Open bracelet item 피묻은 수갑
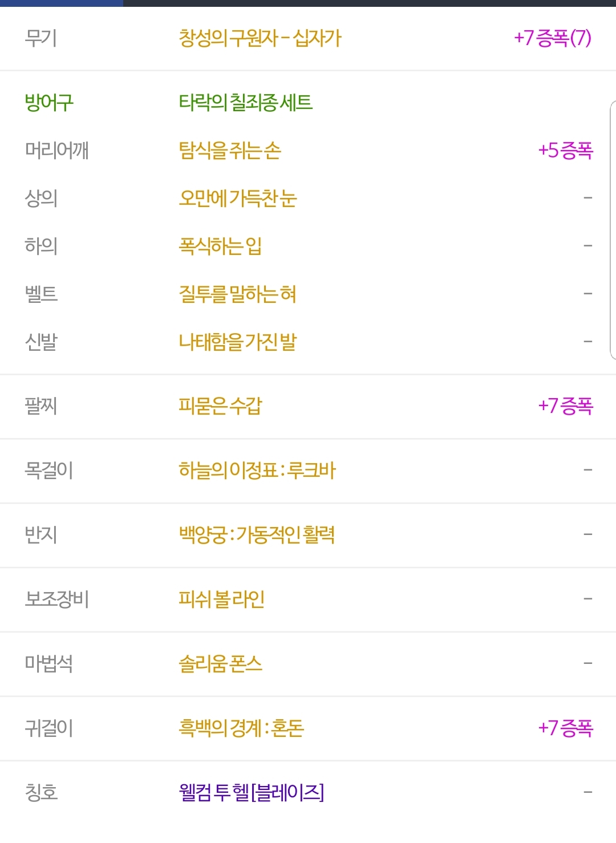The height and width of the screenshot is (843, 616). coord(220,406)
